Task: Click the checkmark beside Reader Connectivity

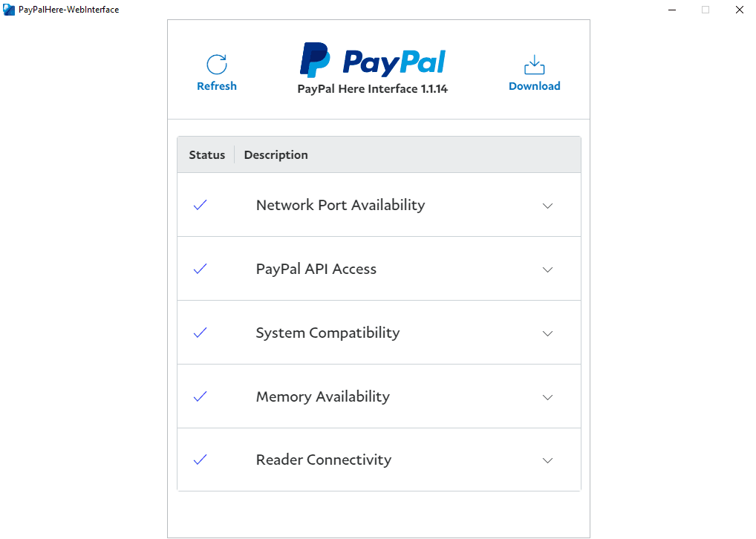Action: (x=200, y=460)
